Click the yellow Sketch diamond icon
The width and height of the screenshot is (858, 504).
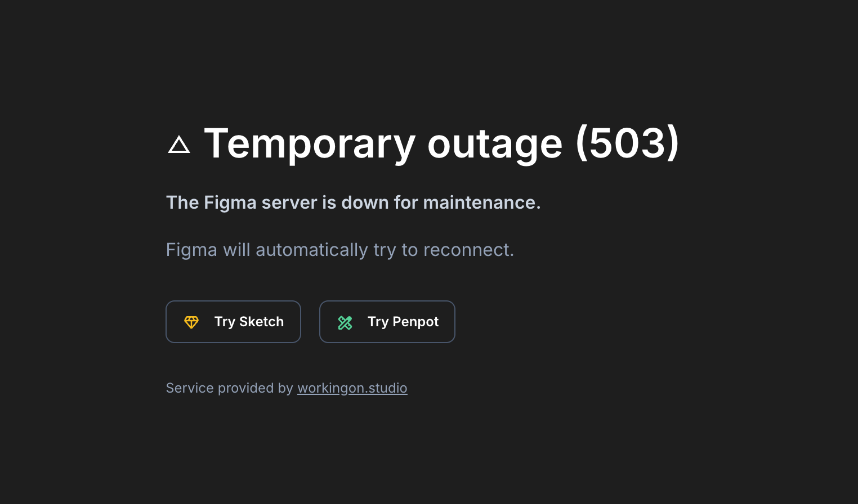pos(191,322)
